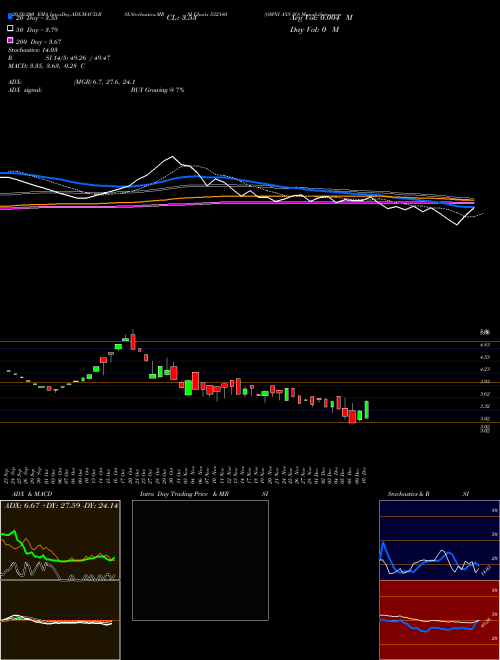This screenshot has height=660, width=500.
Task: Click the white moving-average line's highest peak
Action: click(x=172, y=157)
